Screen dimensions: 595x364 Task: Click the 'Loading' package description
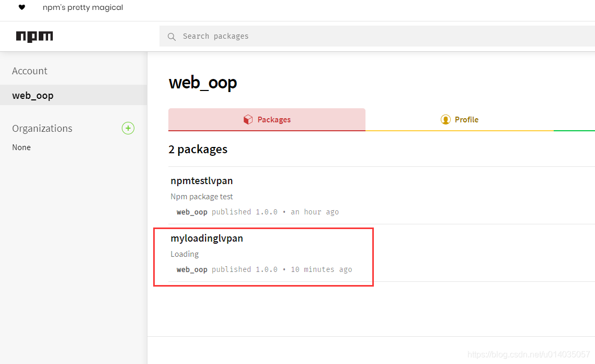185,254
